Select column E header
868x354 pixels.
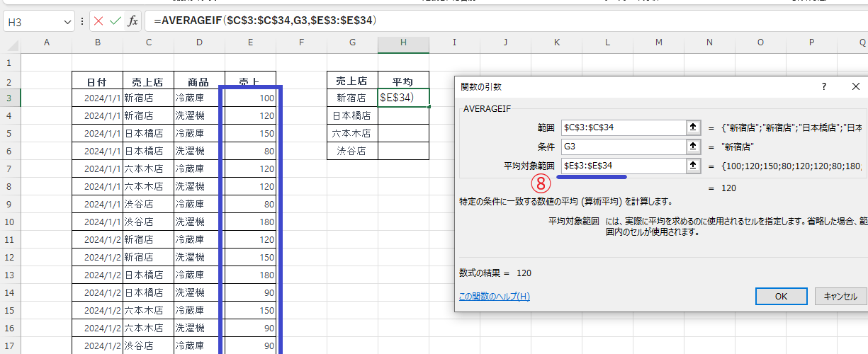point(250,43)
